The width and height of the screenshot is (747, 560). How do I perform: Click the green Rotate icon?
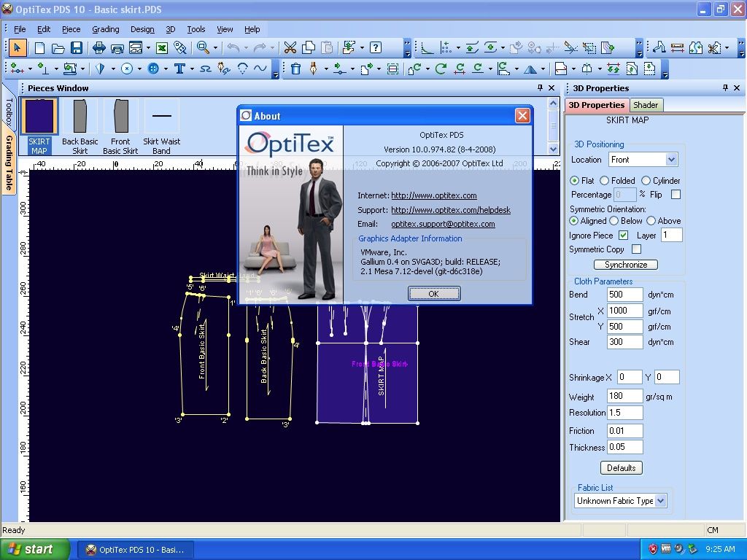click(441, 69)
